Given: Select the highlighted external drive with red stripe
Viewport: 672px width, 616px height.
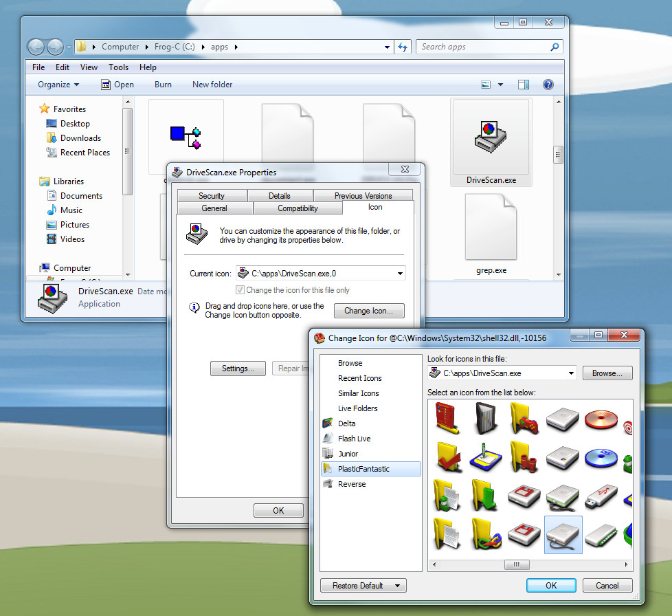Looking at the screenshot, I should point(563,535).
